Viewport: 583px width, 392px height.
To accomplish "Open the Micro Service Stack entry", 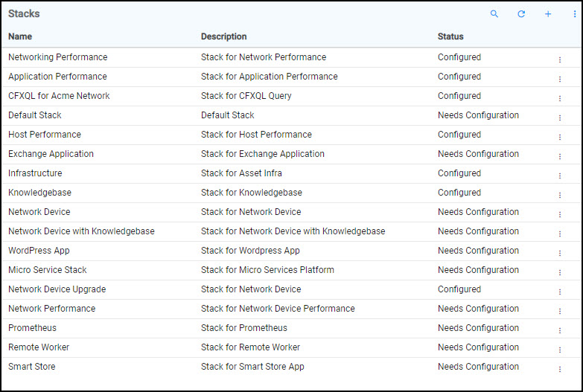I will pos(48,270).
